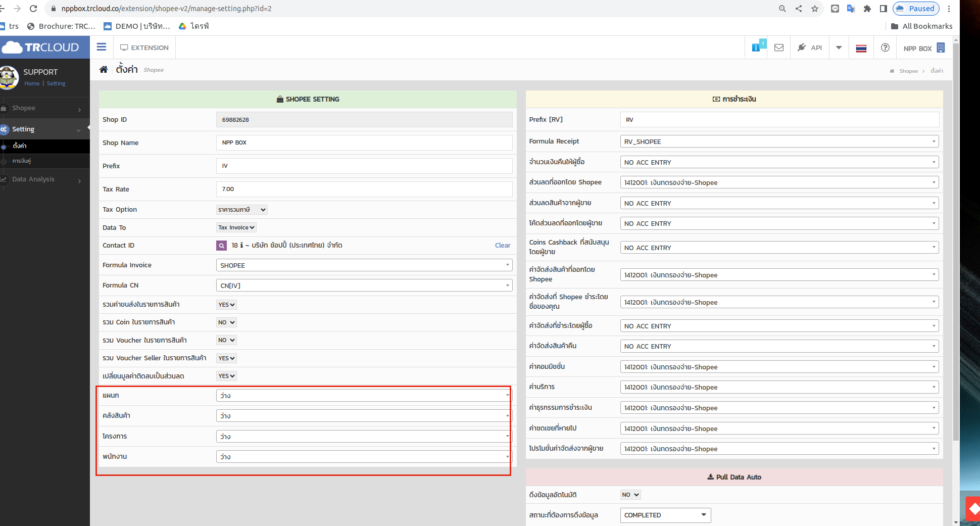The height and width of the screenshot is (526, 980).
Task: Toggle ดึงข้อมูลอัตโนมัติ NO selector
Action: [630, 495]
